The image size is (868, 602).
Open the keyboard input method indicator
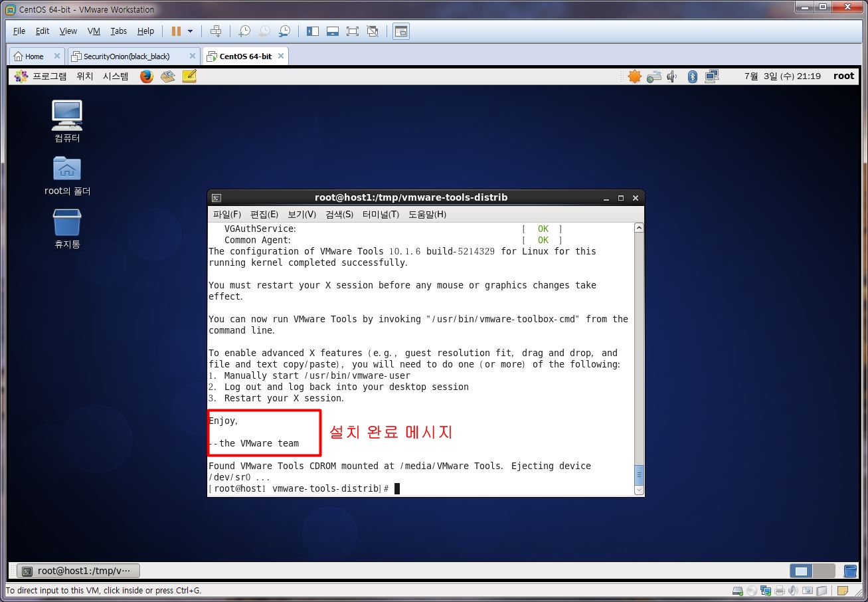[654, 76]
